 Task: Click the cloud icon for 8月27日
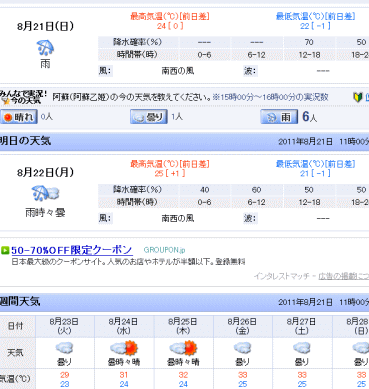click(x=302, y=349)
